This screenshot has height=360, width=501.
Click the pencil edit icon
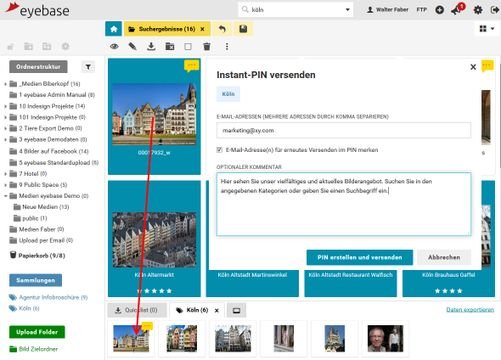[x=132, y=46]
